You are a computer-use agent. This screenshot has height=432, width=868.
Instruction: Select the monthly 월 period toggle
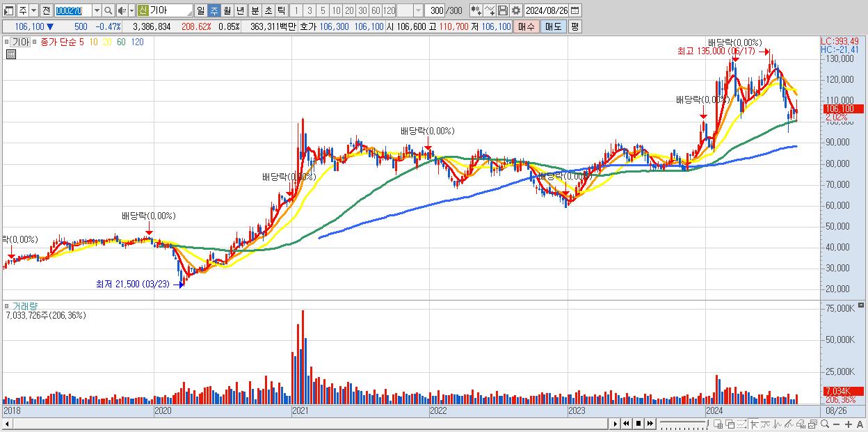point(227,10)
